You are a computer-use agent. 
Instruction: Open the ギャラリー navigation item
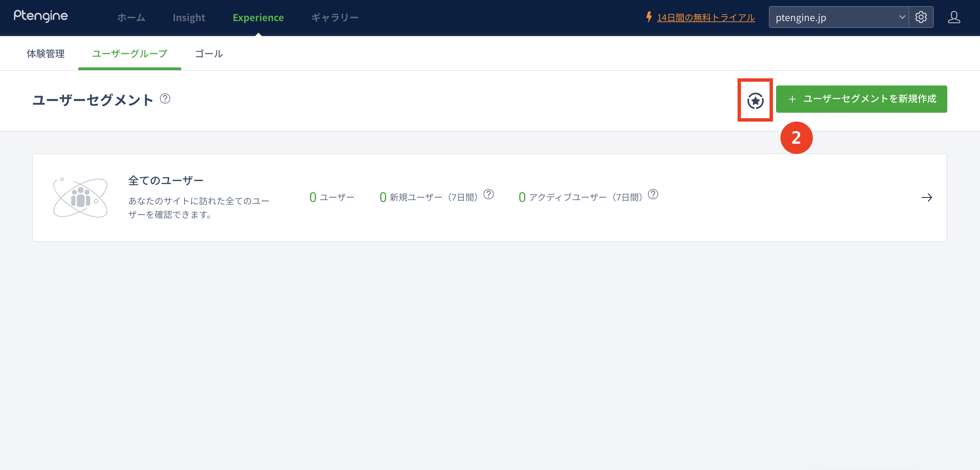[x=335, y=17]
